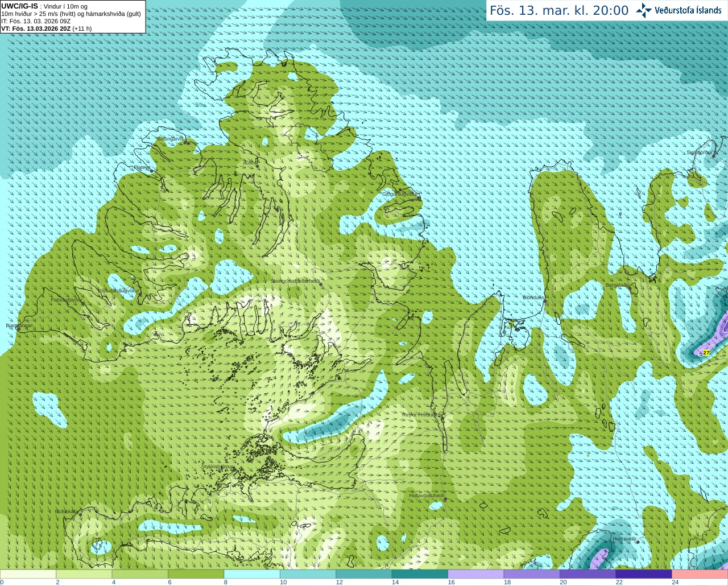Pick the 16–18 m/s lavender swatch
This screenshot has width=728, height=586.
click(x=476, y=574)
